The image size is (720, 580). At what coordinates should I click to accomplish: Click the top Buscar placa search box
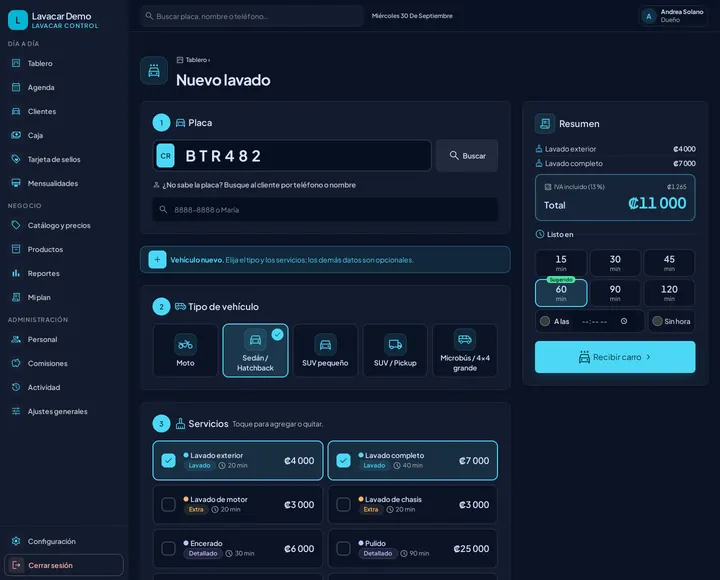coord(252,16)
